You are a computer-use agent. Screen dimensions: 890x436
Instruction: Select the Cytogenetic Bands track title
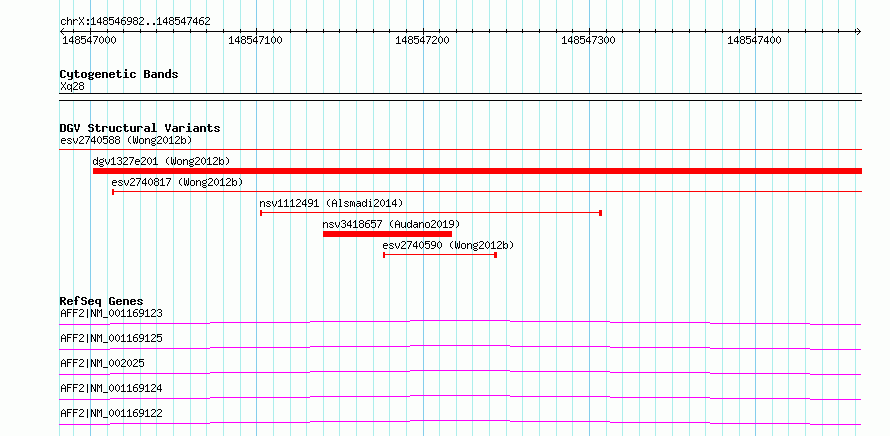(x=119, y=74)
